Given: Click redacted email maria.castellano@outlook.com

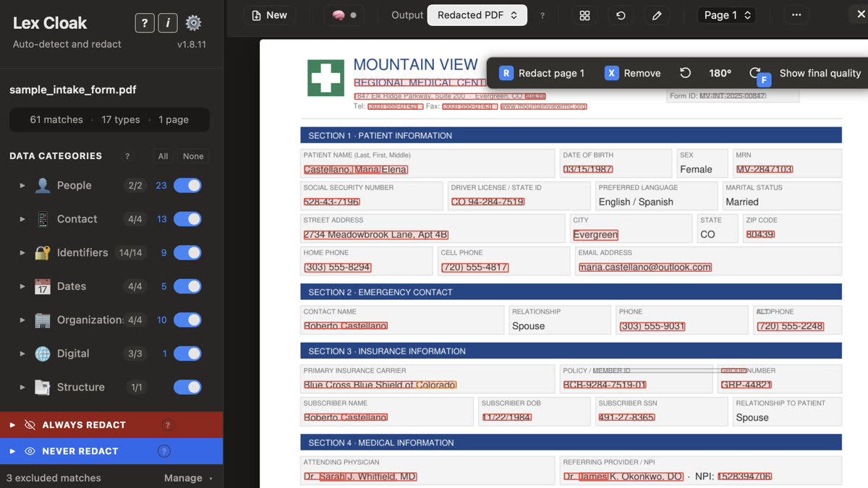Looking at the screenshot, I should [x=645, y=267].
